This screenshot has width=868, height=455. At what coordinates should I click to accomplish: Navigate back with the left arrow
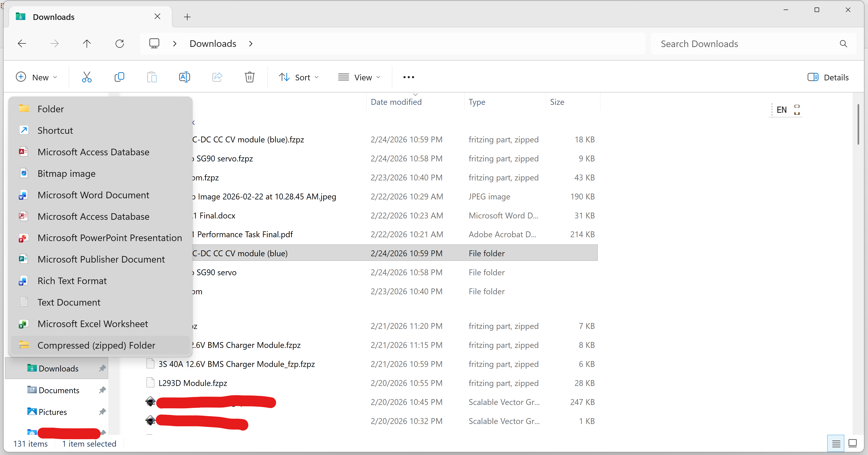click(x=22, y=43)
